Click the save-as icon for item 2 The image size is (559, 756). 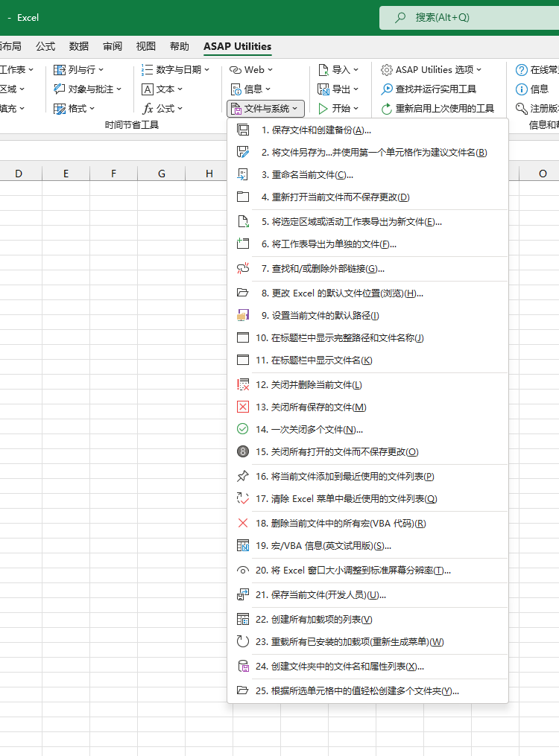(243, 153)
